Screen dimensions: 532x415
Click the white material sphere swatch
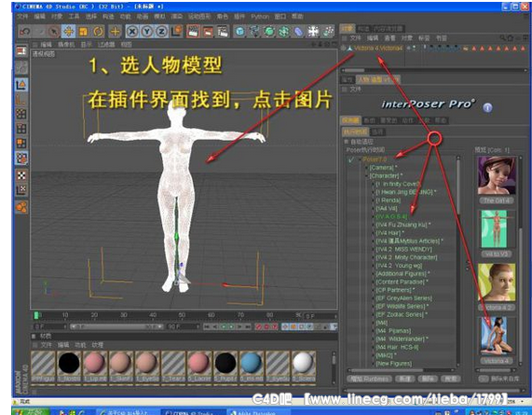coord(304,363)
